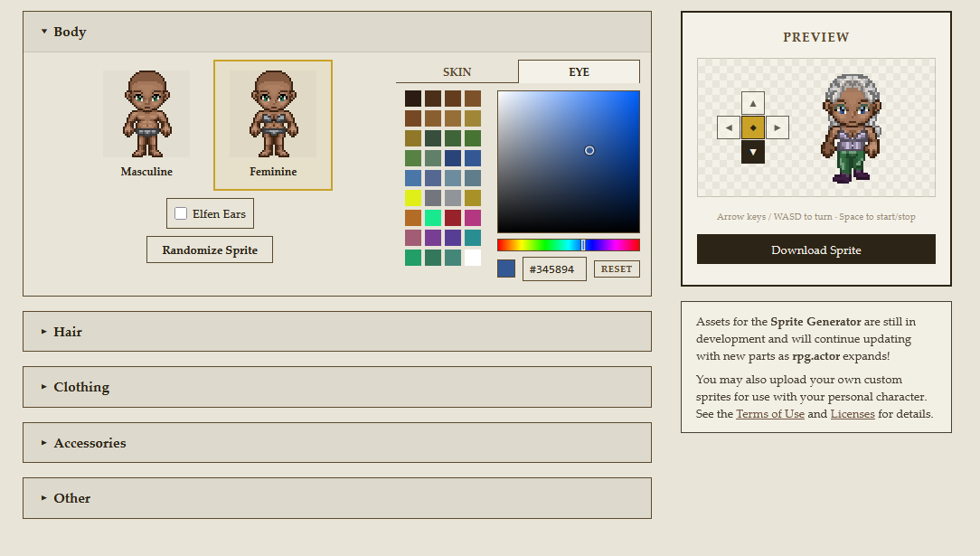Download the sprite
Viewport: 980px width, 556px height.
click(815, 250)
